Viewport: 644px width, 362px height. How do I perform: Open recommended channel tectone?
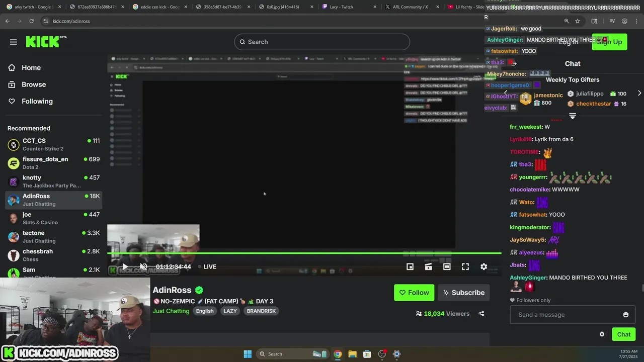(53, 237)
